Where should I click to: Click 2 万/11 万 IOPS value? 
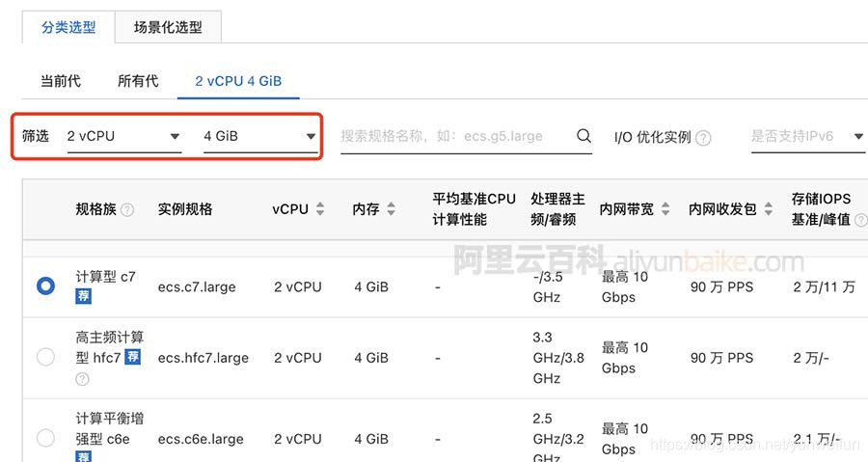tap(825, 287)
